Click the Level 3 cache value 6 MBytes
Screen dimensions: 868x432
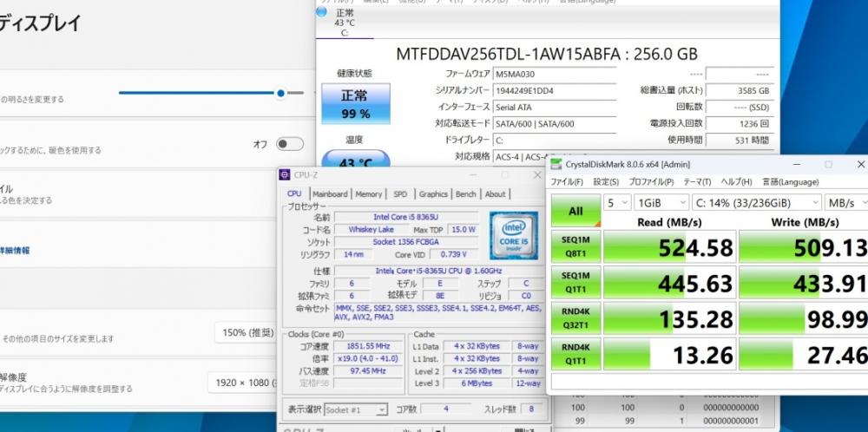(x=476, y=383)
